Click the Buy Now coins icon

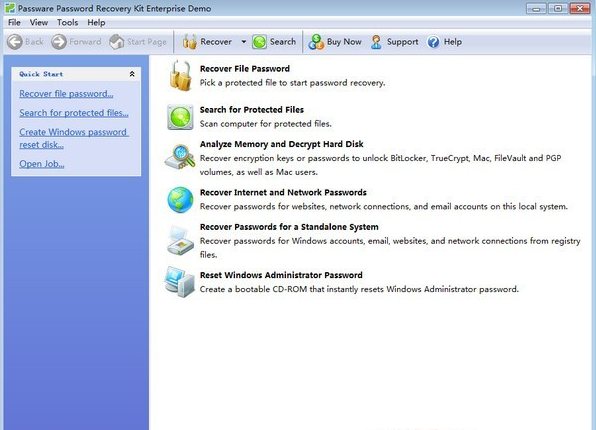[x=316, y=42]
